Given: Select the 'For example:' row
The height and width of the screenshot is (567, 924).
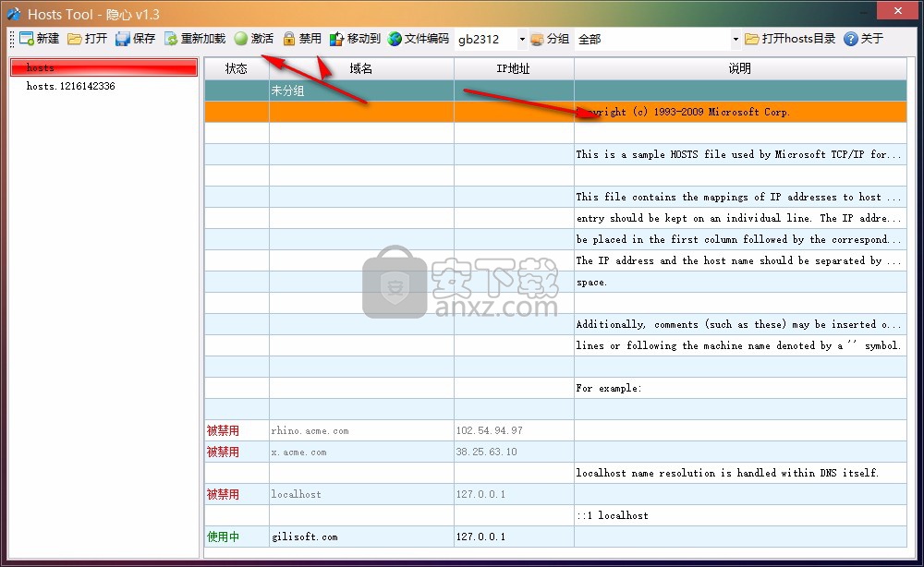Looking at the screenshot, I should (x=555, y=388).
